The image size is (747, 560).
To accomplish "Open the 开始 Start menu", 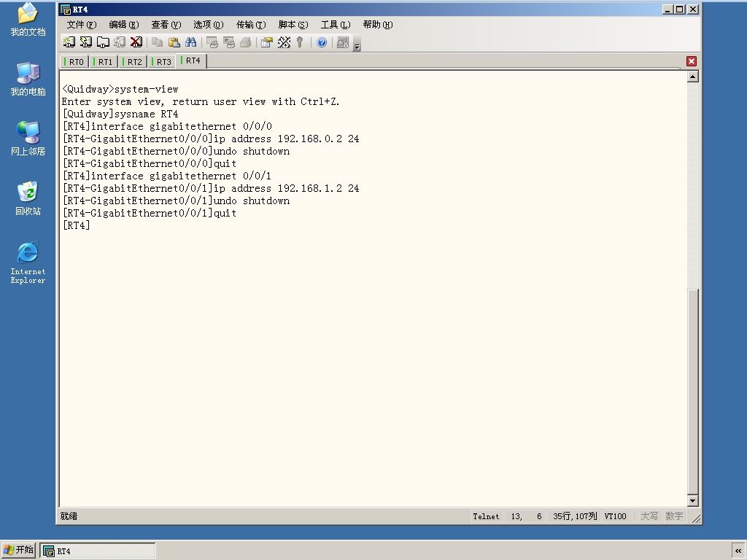I will pos(18,550).
